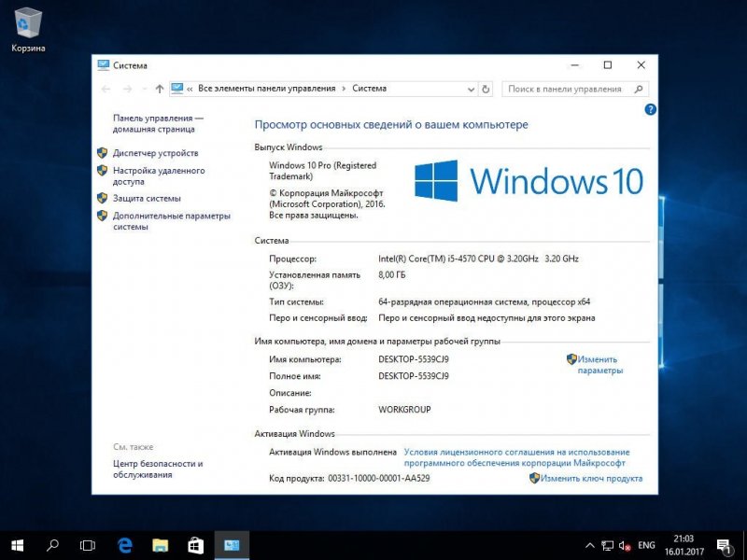Open the clock showing 21:03 16.01.2017
This screenshot has width=747, height=560.
point(684,545)
